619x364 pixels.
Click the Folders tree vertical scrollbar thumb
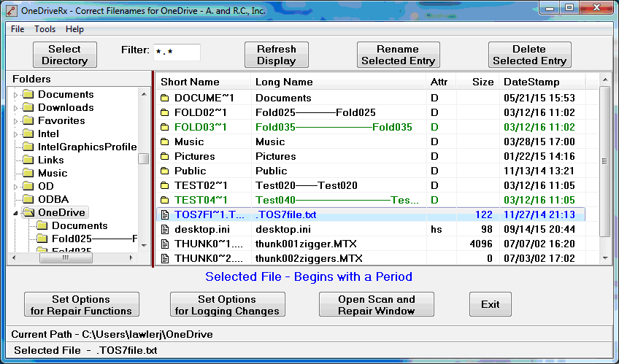point(143,158)
